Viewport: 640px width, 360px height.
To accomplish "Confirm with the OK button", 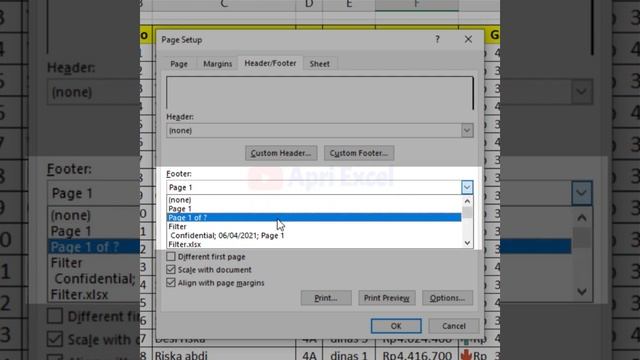I will 396,326.
